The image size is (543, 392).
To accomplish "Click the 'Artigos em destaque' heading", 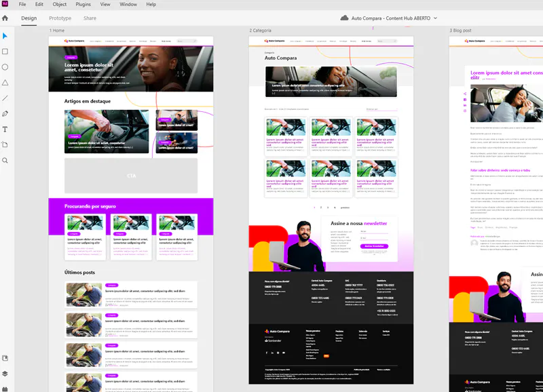I will coord(88,101).
